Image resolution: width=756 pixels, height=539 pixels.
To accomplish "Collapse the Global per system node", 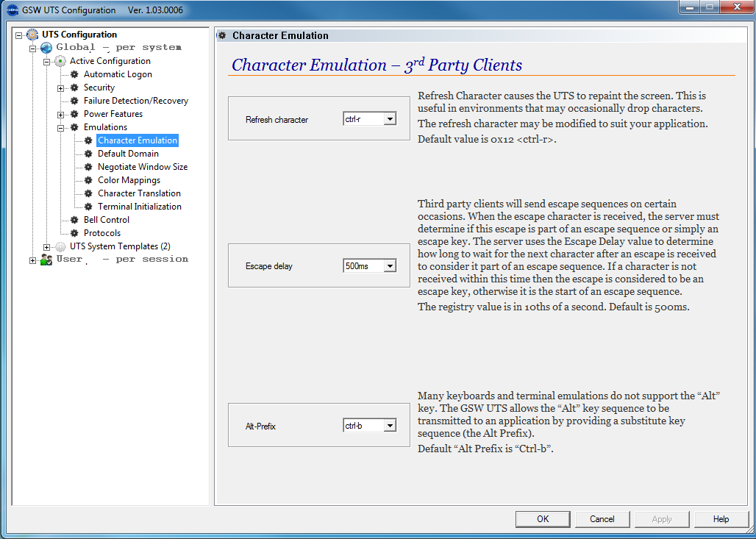I will [x=33, y=49].
